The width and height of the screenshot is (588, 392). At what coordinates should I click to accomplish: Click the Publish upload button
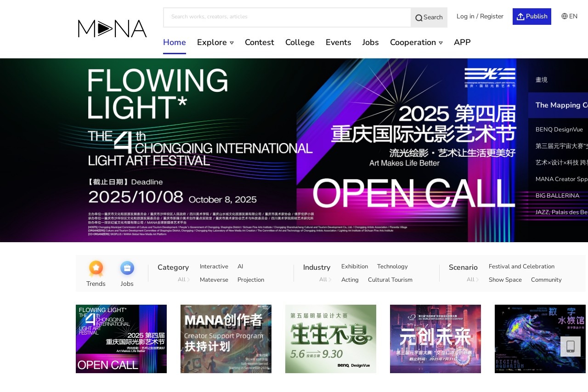(x=532, y=17)
